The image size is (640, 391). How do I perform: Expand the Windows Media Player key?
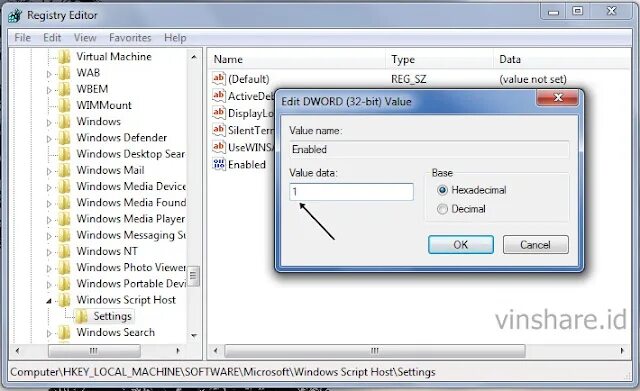(49, 220)
